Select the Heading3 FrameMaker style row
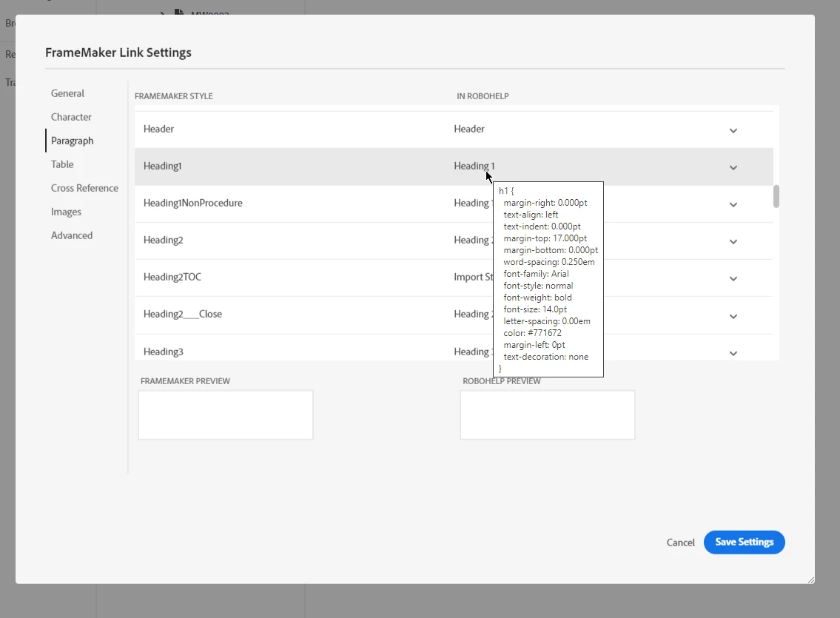Image resolution: width=840 pixels, height=618 pixels. (x=454, y=348)
